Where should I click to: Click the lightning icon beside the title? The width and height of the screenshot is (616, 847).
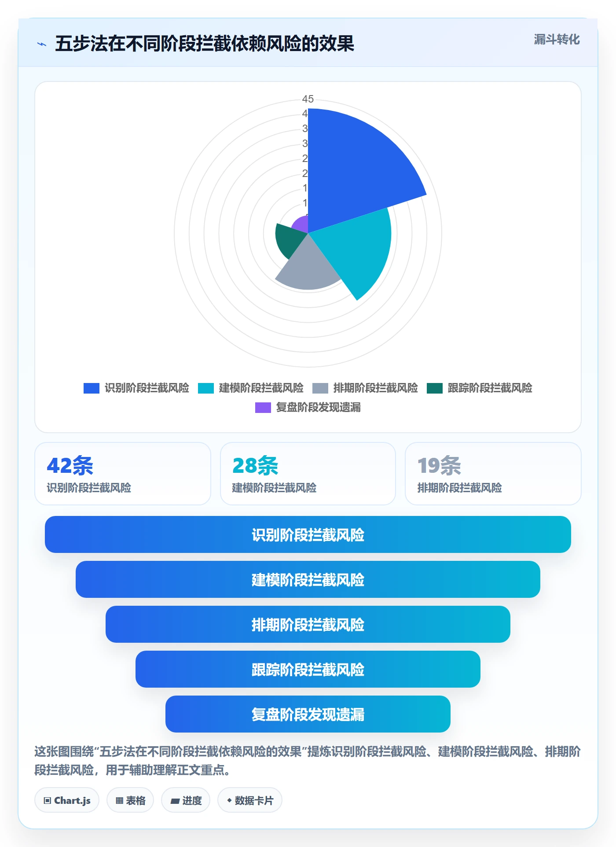(x=42, y=44)
